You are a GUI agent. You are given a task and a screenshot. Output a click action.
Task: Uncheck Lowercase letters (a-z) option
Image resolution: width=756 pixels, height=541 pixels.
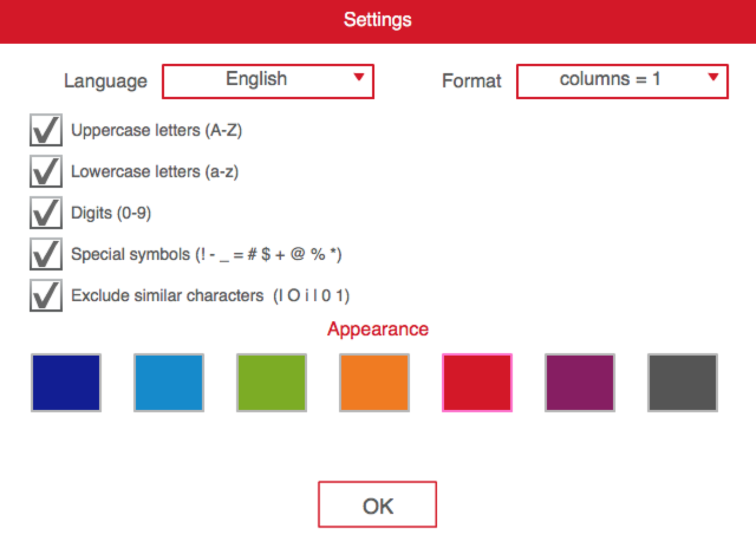(x=46, y=172)
